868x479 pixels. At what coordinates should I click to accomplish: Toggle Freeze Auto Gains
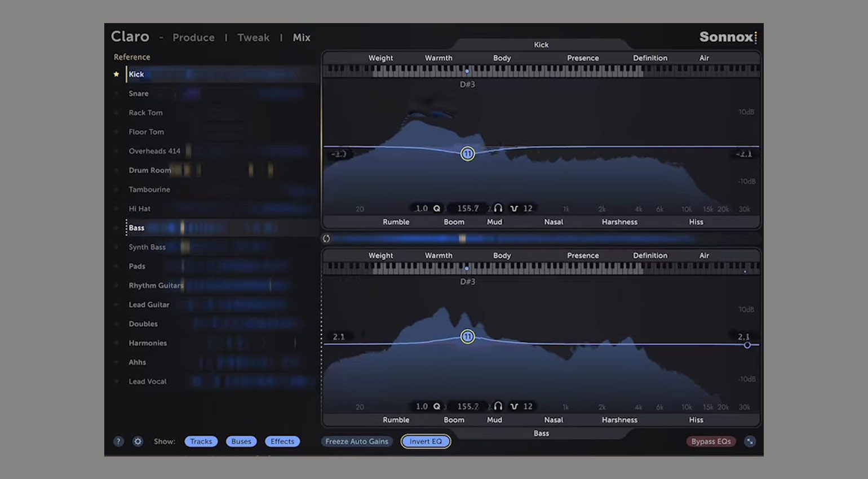(x=357, y=441)
